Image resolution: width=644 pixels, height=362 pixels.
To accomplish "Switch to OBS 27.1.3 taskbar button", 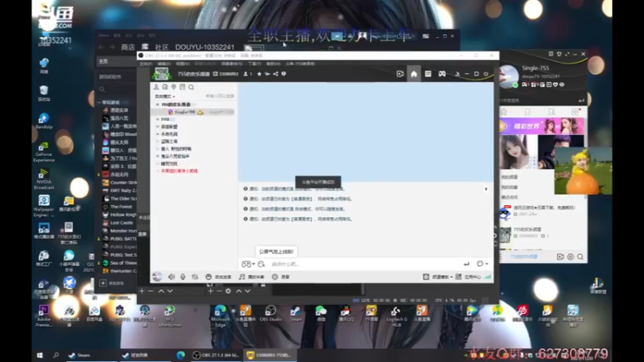I will click(216, 356).
